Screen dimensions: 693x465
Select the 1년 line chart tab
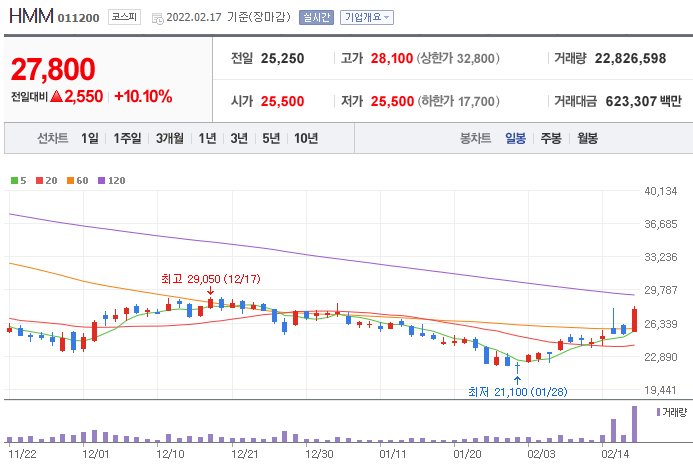pyautogui.click(x=207, y=138)
